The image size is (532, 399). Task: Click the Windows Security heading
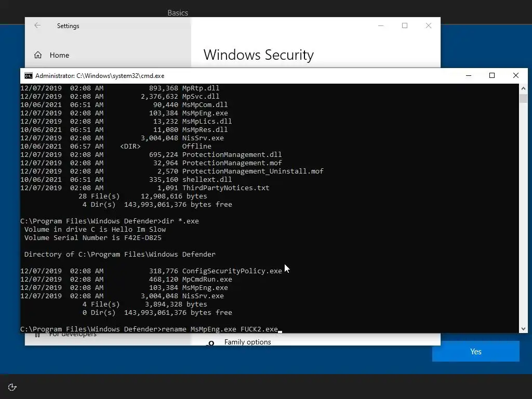click(259, 55)
